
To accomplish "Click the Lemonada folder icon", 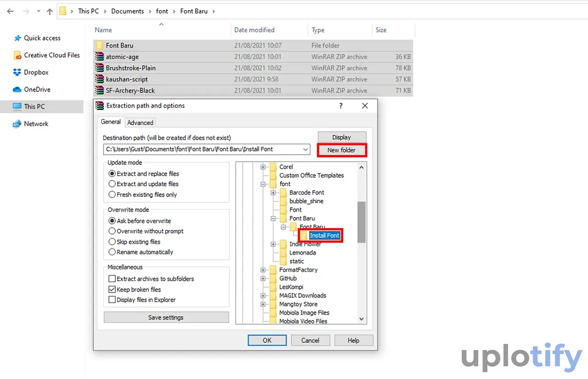I will (x=284, y=253).
